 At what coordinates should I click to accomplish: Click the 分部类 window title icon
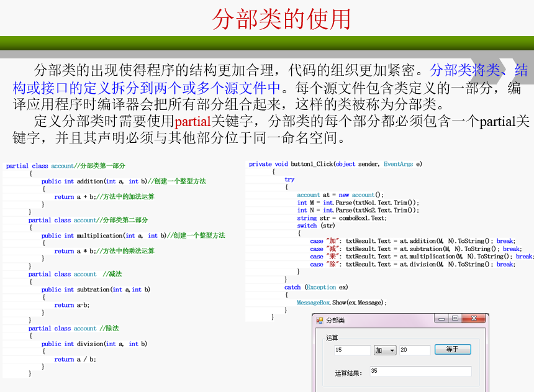319,321
